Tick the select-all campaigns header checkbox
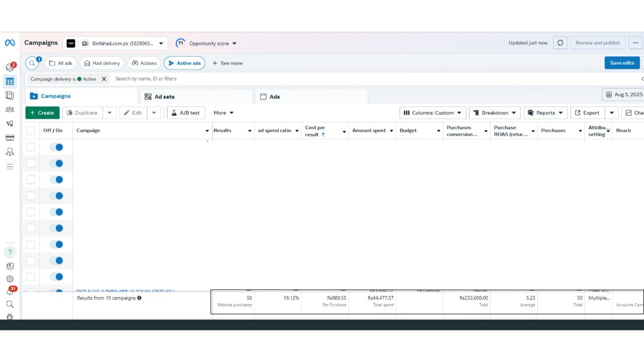 [31, 131]
